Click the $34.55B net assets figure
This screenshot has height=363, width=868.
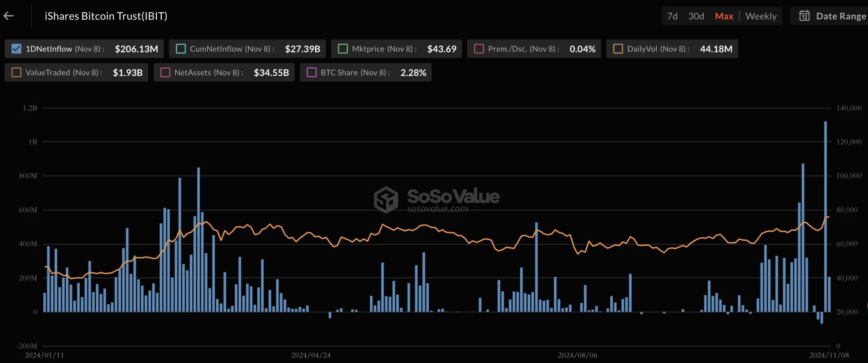271,73
